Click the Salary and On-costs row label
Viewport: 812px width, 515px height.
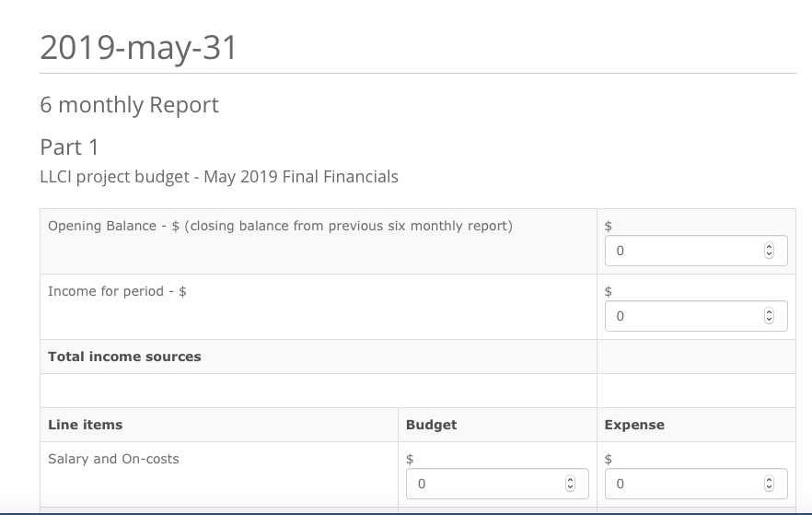pyautogui.click(x=113, y=459)
